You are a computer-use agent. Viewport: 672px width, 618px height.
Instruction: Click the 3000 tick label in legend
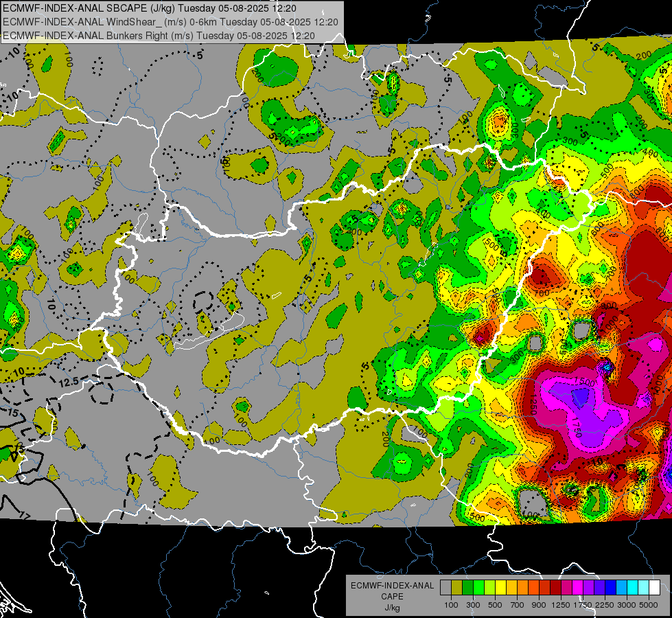627,605
